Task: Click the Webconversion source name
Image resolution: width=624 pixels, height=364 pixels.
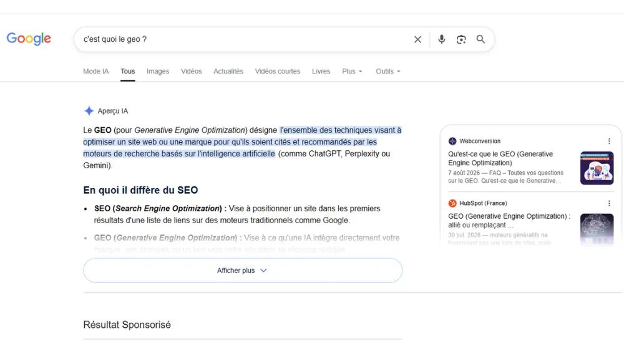Action: [479, 141]
